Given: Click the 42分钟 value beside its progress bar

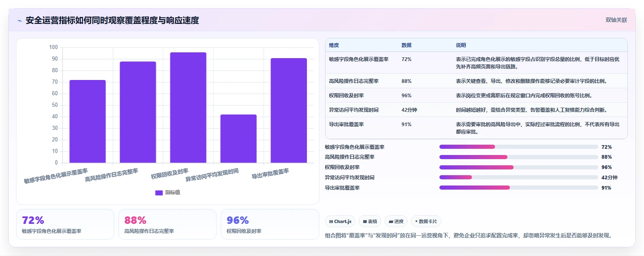Looking at the screenshot, I should (609, 178).
